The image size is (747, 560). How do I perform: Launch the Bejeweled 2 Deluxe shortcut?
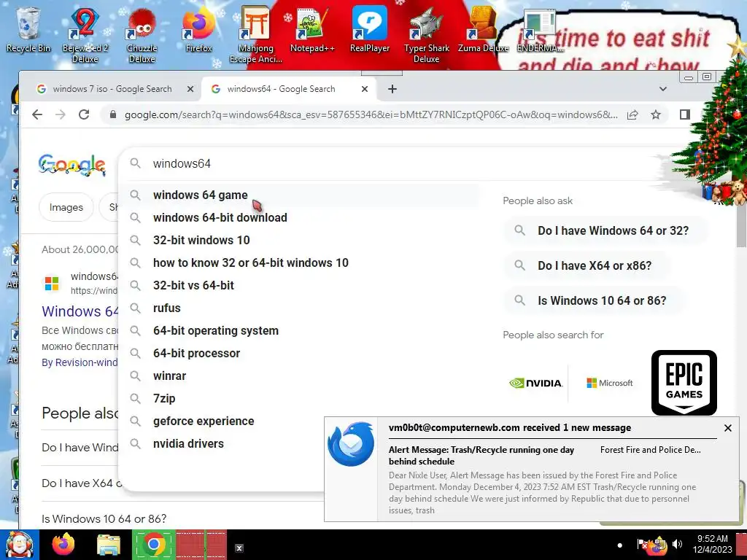point(85,34)
